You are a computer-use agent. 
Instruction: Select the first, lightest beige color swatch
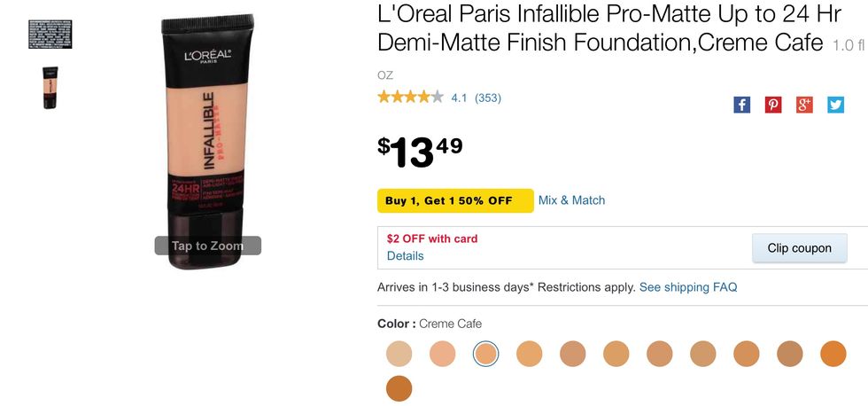399,354
